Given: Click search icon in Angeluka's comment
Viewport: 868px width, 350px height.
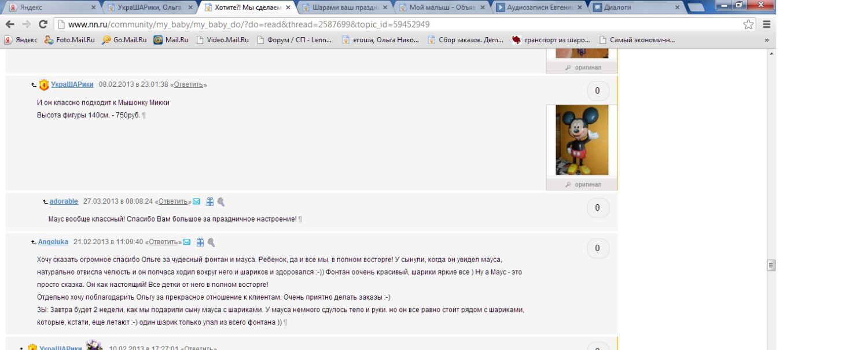Looking at the screenshot, I should coord(211,242).
